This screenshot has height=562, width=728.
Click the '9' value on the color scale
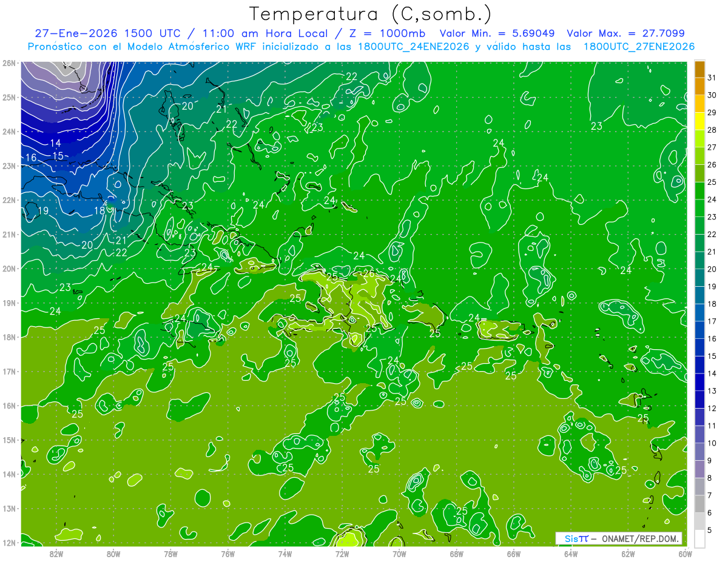pyautogui.click(x=710, y=461)
